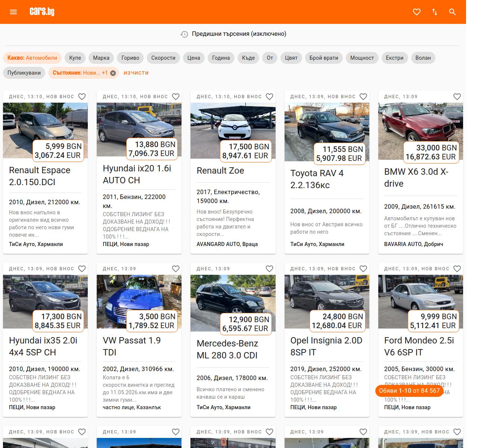478x448 pixels.
Task: Open the Гориво filter chip
Action: pos(130,58)
